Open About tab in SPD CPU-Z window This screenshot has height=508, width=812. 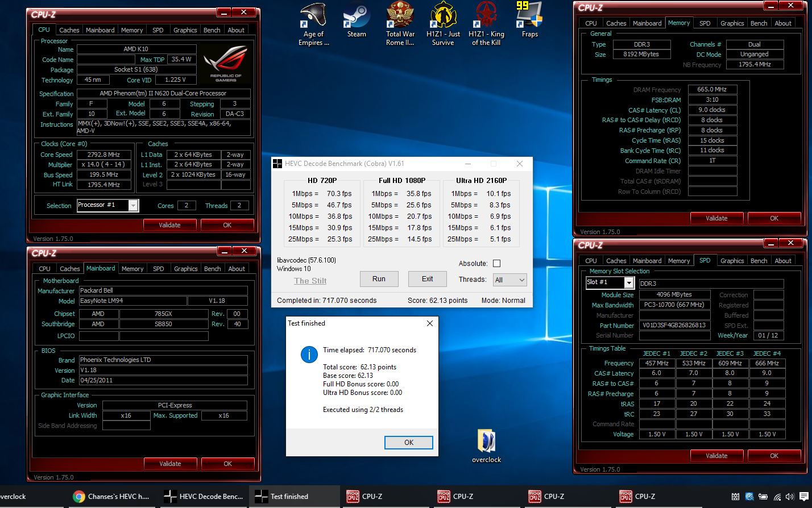tap(783, 261)
